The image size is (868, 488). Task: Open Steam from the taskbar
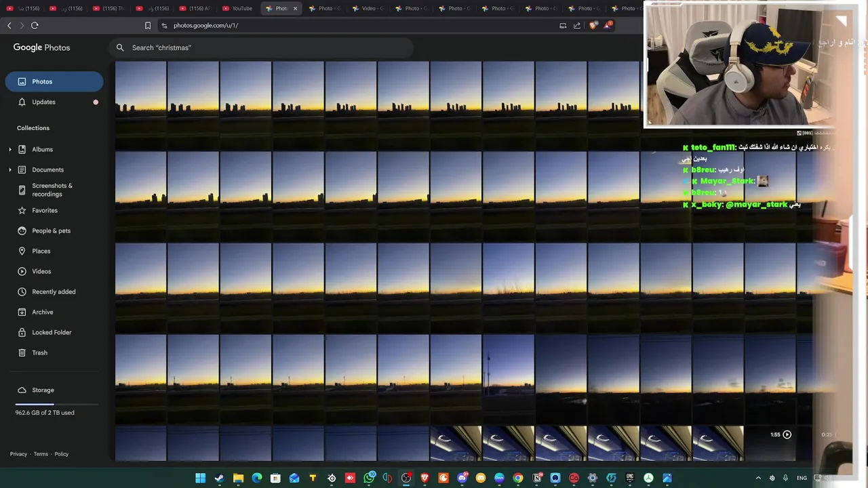(219, 478)
